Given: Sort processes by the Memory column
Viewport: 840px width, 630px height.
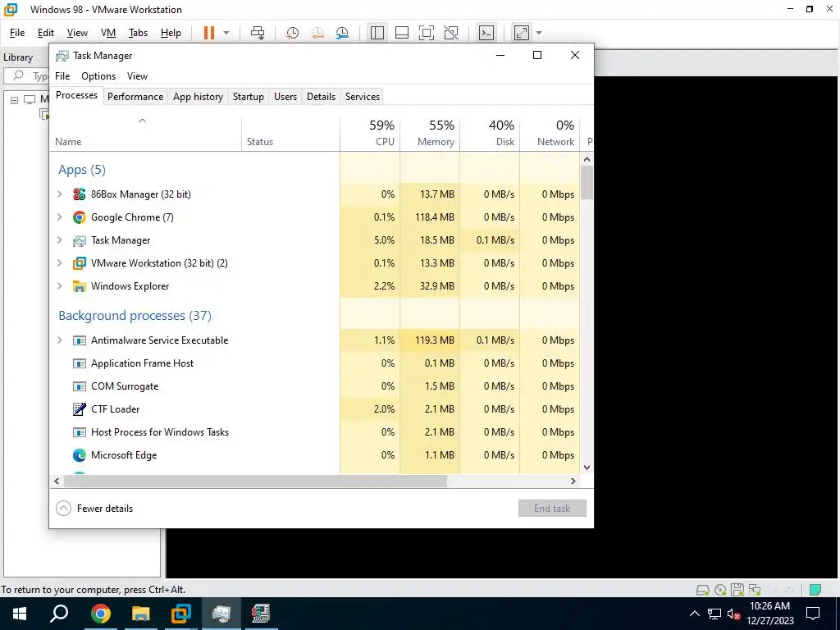Looking at the screenshot, I should coord(430,132).
